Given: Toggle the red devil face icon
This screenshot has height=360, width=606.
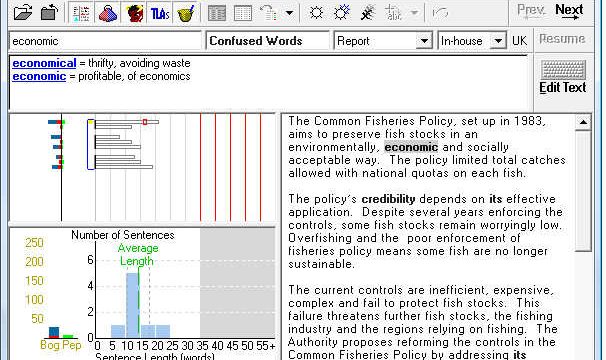Looking at the screenshot, I should pyautogui.click(x=134, y=13).
